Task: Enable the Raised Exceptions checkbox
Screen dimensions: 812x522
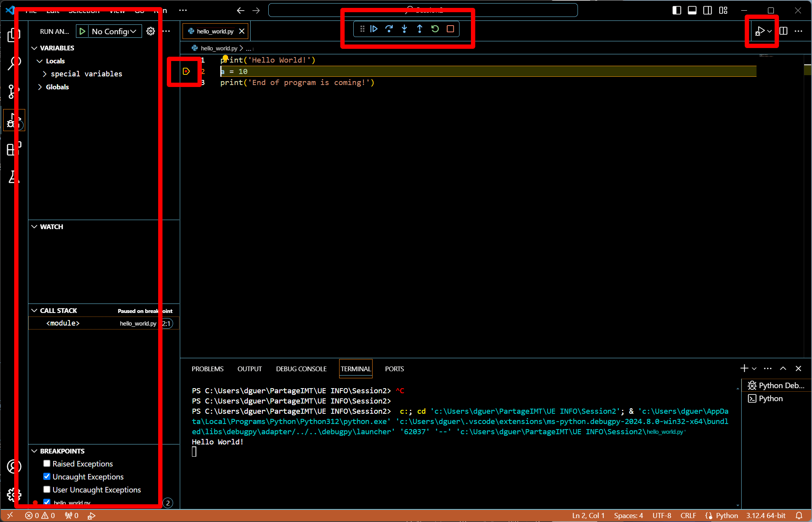Action: tap(47, 463)
